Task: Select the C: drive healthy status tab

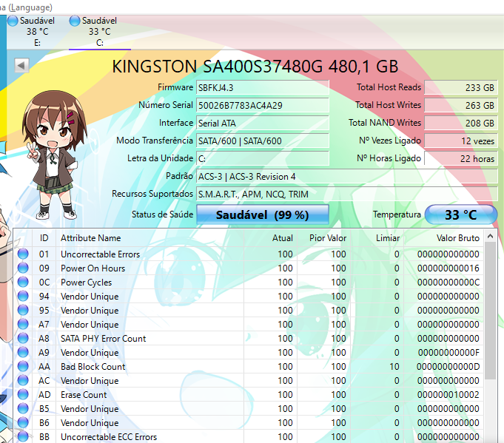Action: tap(99, 32)
